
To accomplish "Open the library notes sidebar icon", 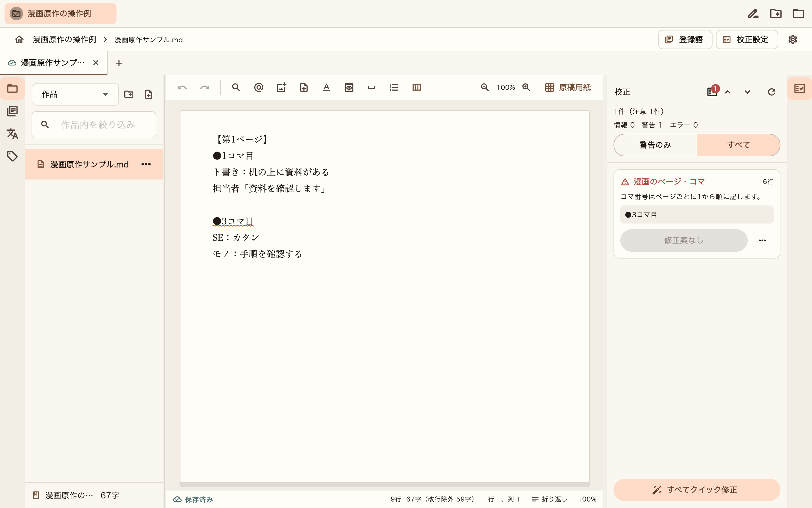I will pos(12,111).
